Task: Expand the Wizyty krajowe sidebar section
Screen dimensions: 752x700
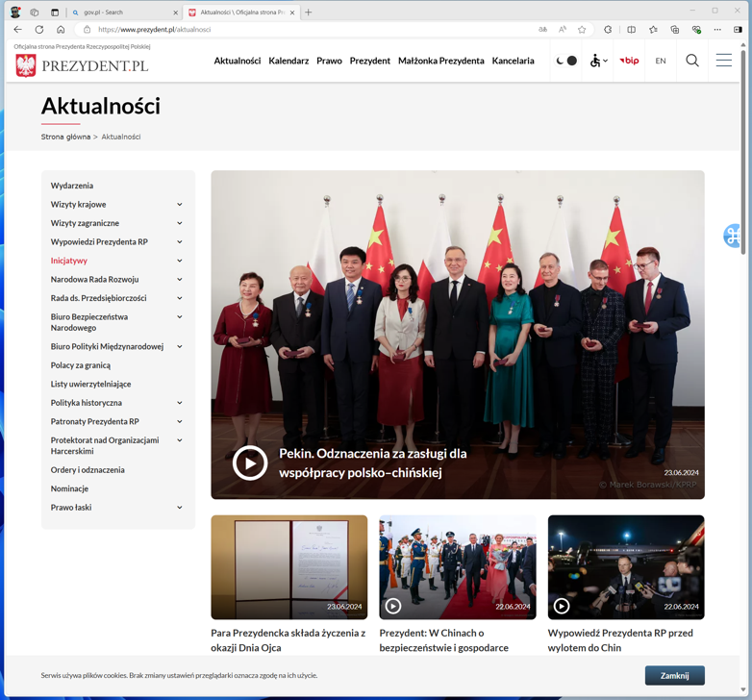Action: pos(180,205)
